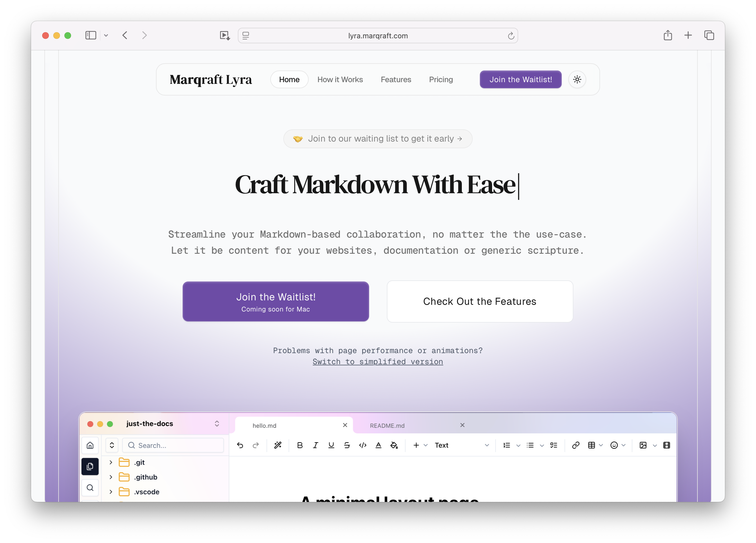Insert a task checklist
Viewport: 756px width, 543px height.
(x=554, y=445)
